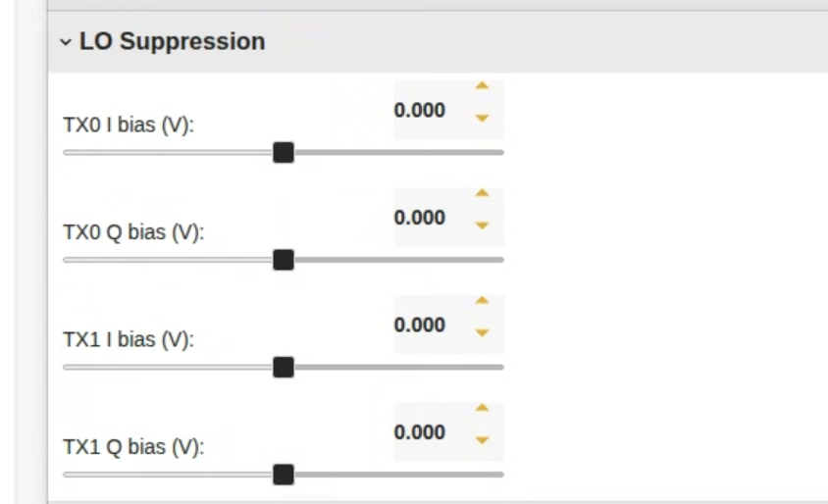828x504 pixels.
Task: Focus the TX0 Q bias value field
Action: [421, 218]
